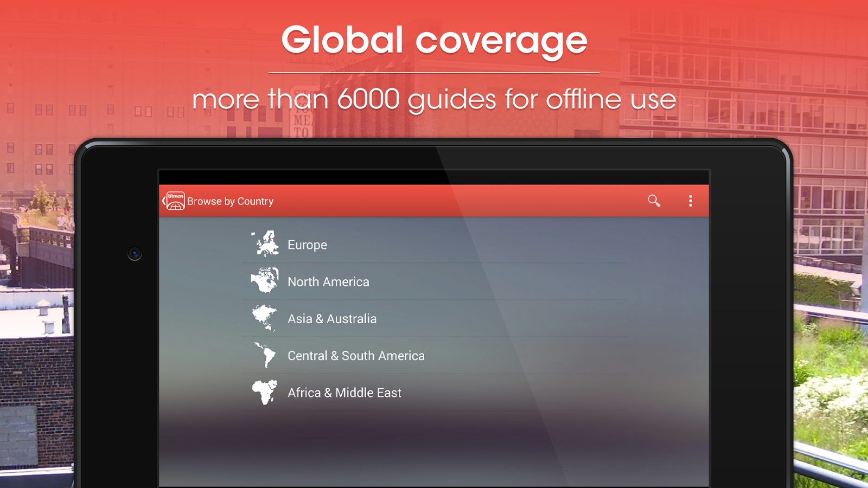Viewport: 868px width, 488px height.
Task: Choose Asia & Australia from the list
Action: (x=434, y=319)
